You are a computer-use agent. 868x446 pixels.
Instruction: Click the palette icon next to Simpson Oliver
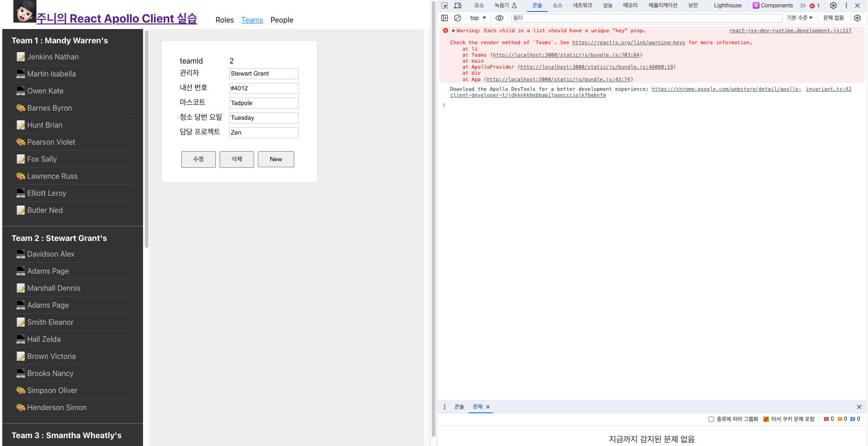click(21, 390)
